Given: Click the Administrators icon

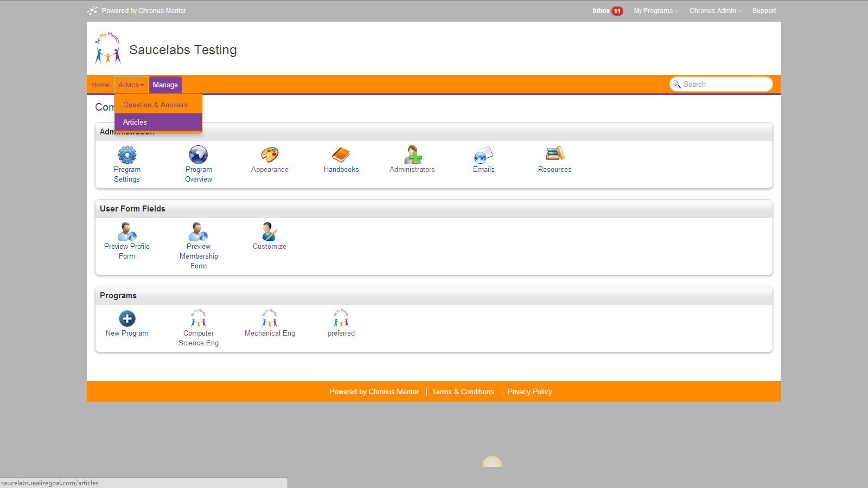Looking at the screenshot, I should point(412,155).
